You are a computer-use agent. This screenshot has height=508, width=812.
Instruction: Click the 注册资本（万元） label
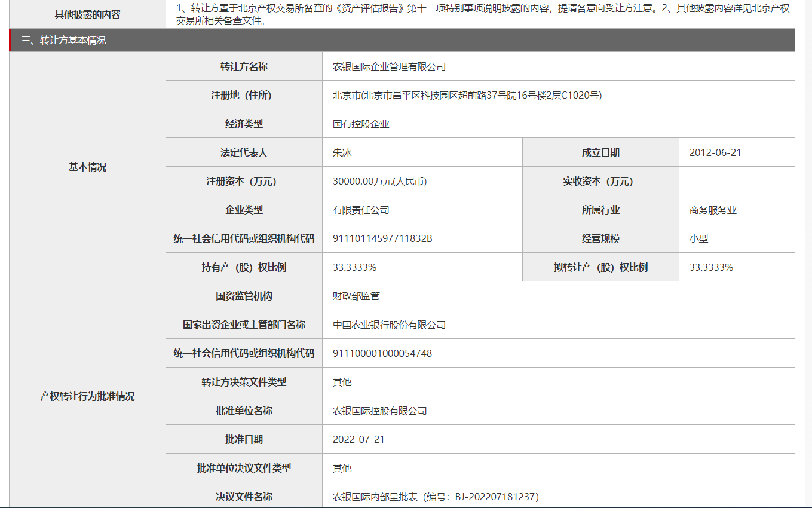244,182
